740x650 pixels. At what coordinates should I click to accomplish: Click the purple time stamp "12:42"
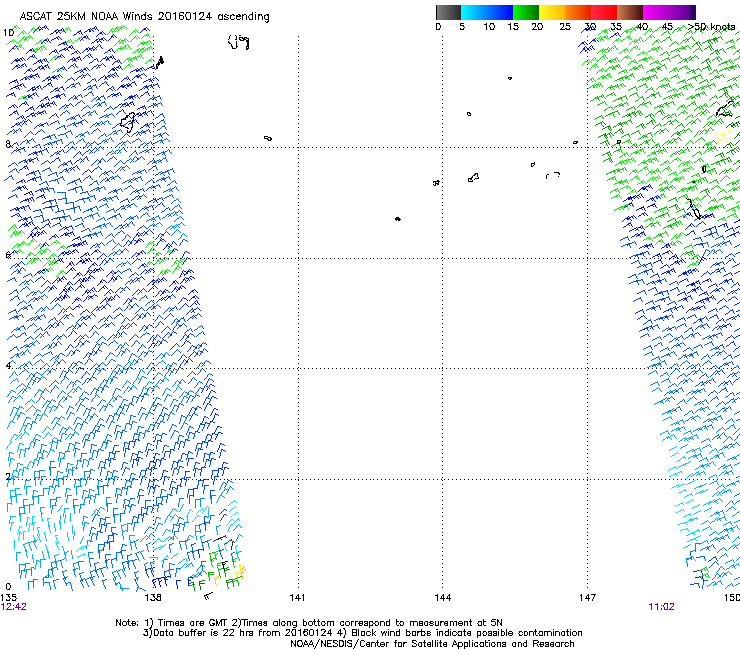coord(14,607)
